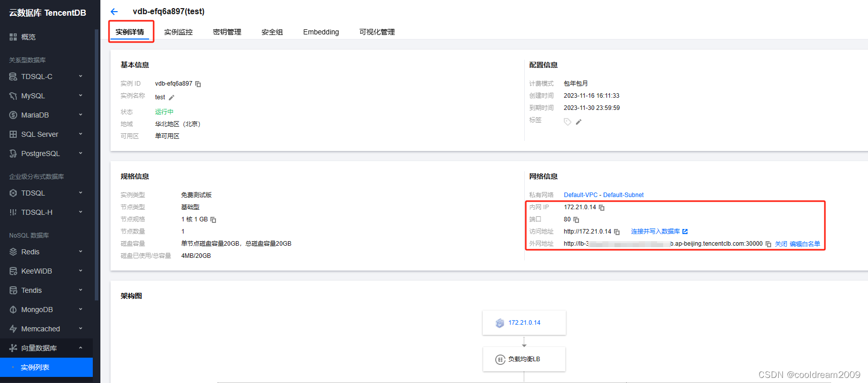Expand the SQL Server menu chevron
The image size is (868, 383).
81,134
